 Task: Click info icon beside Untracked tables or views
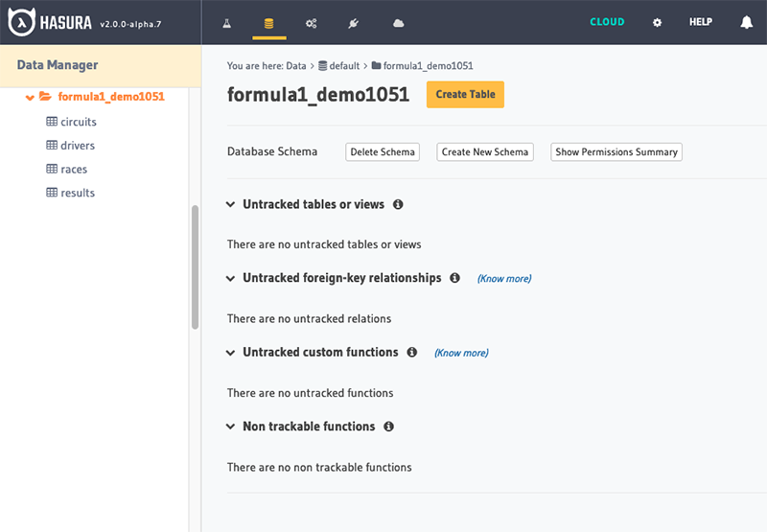[x=398, y=204]
